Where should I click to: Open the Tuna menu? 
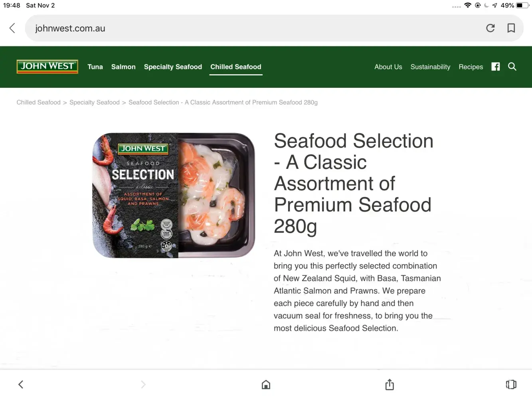tap(95, 67)
